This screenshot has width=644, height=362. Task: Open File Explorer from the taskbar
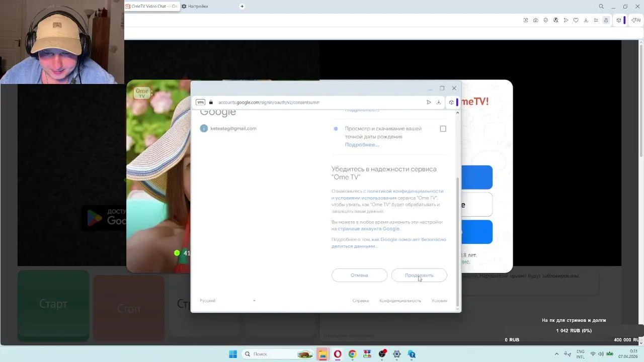(323, 354)
